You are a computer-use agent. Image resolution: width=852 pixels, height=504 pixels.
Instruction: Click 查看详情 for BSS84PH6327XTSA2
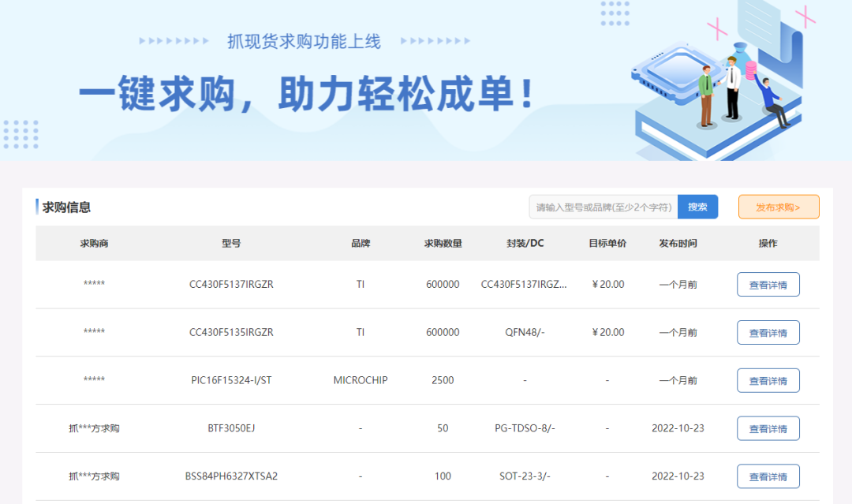[768, 476]
